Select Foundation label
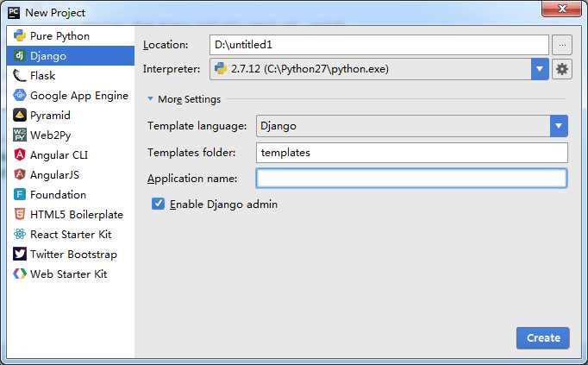The width and height of the screenshot is (588, 365). 58,195
